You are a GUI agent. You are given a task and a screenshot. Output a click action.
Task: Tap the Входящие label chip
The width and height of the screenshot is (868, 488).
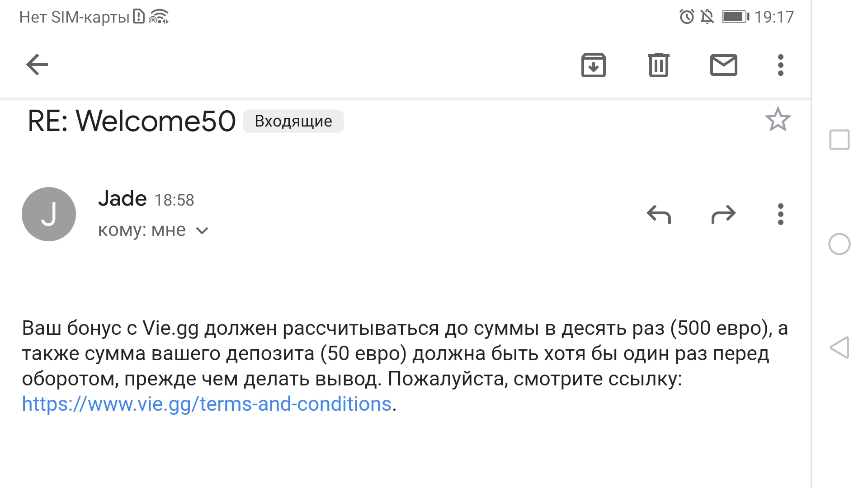293,121
